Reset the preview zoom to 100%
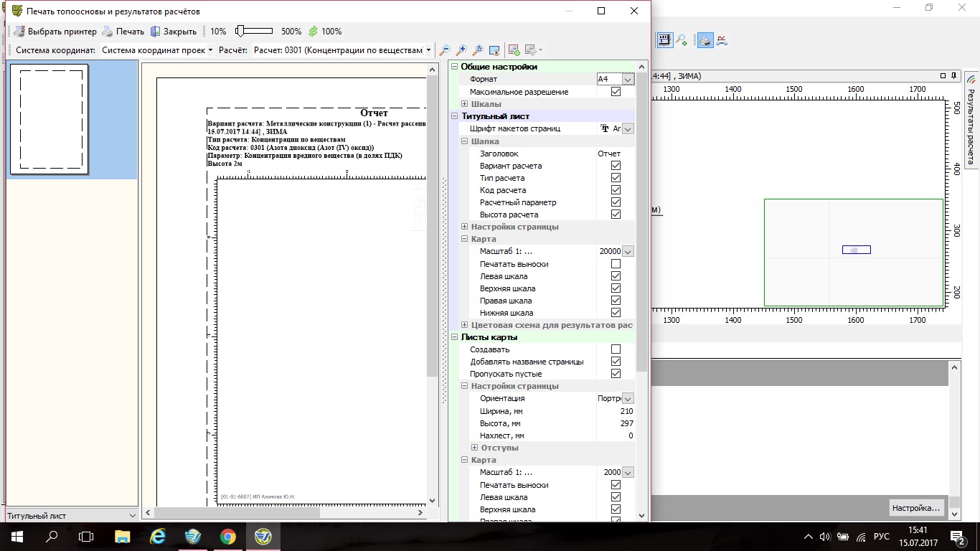Viewport: 980px width, 551px height. pyautogui.click(x=325, y=32)
